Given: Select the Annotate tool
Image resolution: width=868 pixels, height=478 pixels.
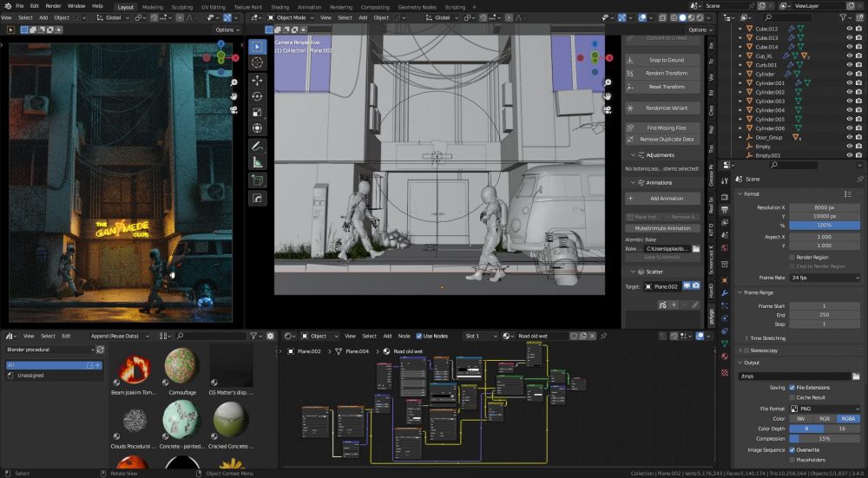Looking at the screenshot, I should pos(257,147).
